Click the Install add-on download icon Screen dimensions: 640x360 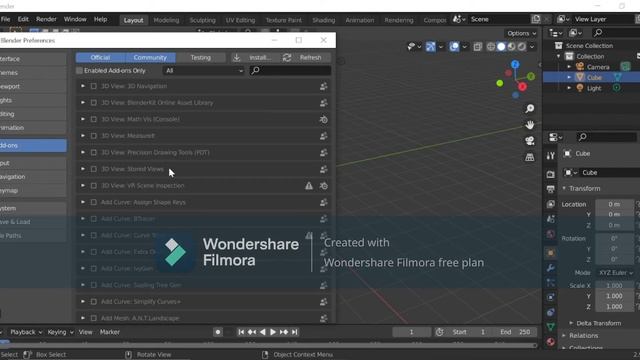pyautogui.click(x=237, y=58)
